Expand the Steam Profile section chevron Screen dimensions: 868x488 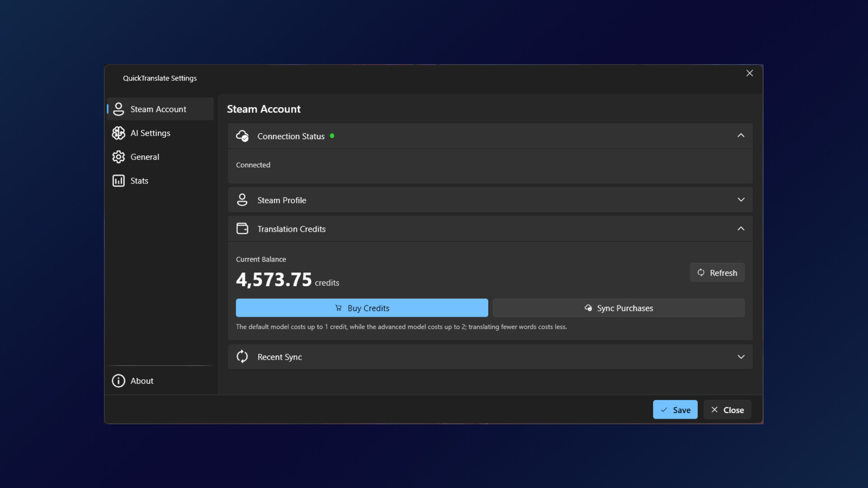[741, 200]
